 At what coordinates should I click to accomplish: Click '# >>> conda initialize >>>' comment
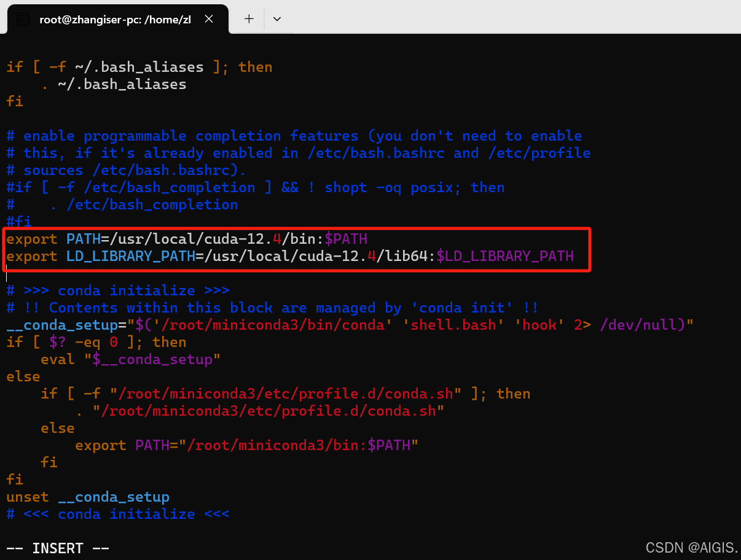click(x=118, y=290)
